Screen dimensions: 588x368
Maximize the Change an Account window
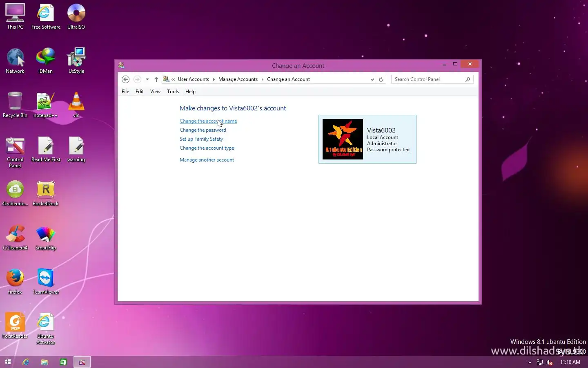455,64
